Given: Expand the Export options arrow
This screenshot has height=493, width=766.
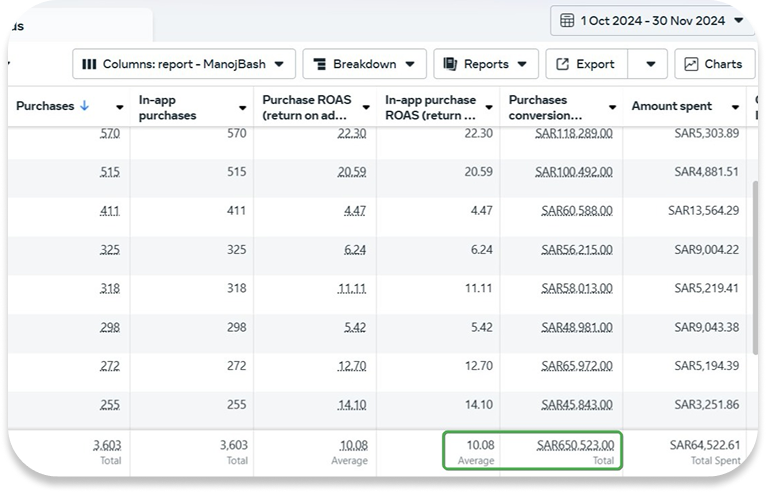Looking at the screenshot, I should pyautogui.click(x=649, y=64).
